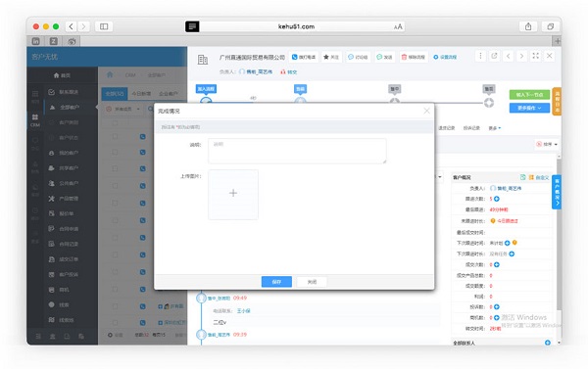Click the plus icon in upload image box
This screenshot has height=369, width=588.
[233, 193]
